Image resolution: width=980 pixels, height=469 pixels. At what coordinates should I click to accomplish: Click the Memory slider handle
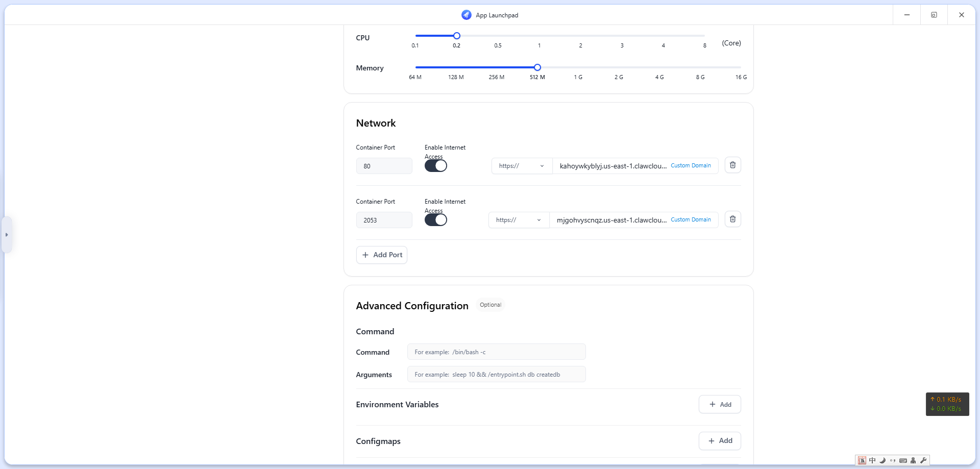pyautogui.click(x=537, y=67)
